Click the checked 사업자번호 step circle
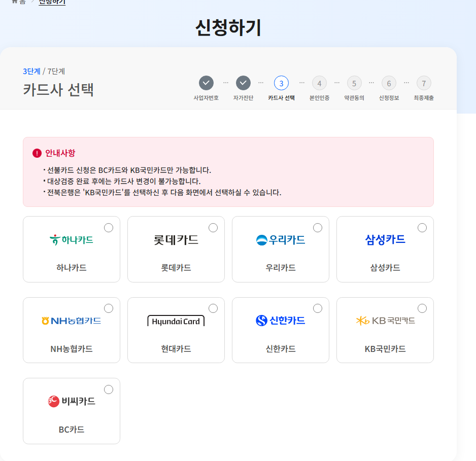The height and width of the screenshot is (461, 476). 206,83
